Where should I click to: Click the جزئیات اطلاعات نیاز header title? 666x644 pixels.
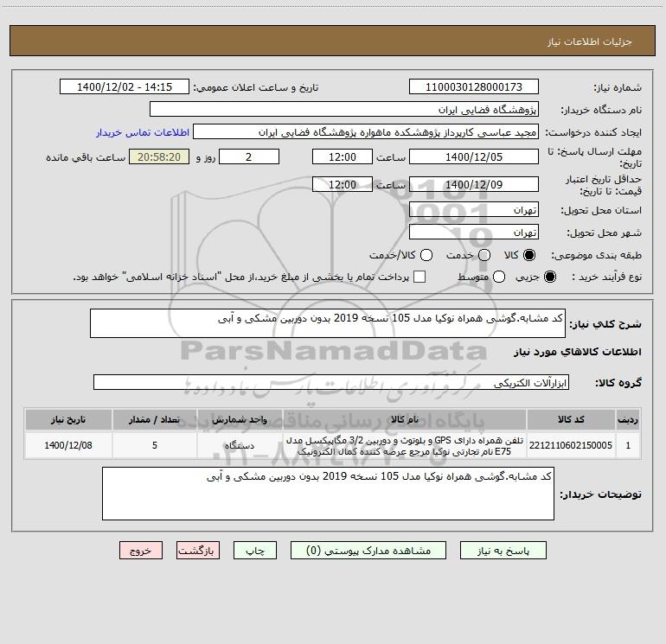pyautogui.click(x=590, y=41)
